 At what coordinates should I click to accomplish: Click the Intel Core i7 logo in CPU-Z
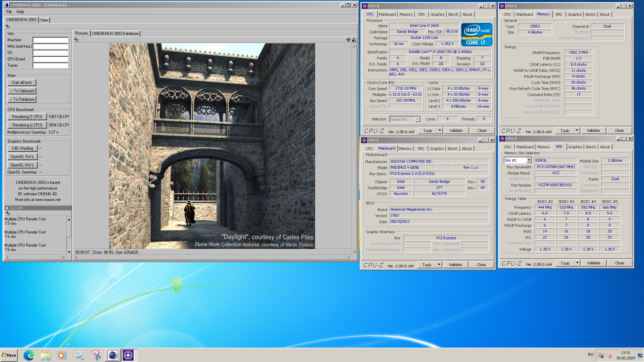[x=476, y=35]
